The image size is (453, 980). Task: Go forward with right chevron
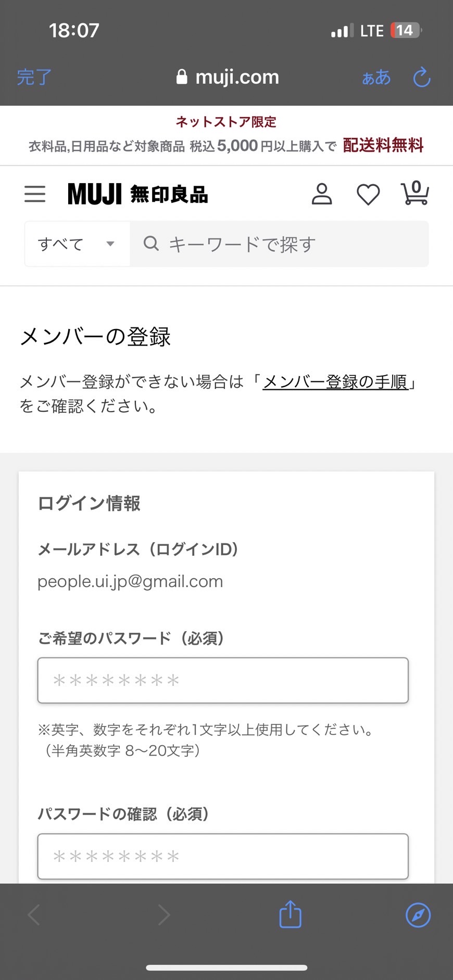coord(164,915)
